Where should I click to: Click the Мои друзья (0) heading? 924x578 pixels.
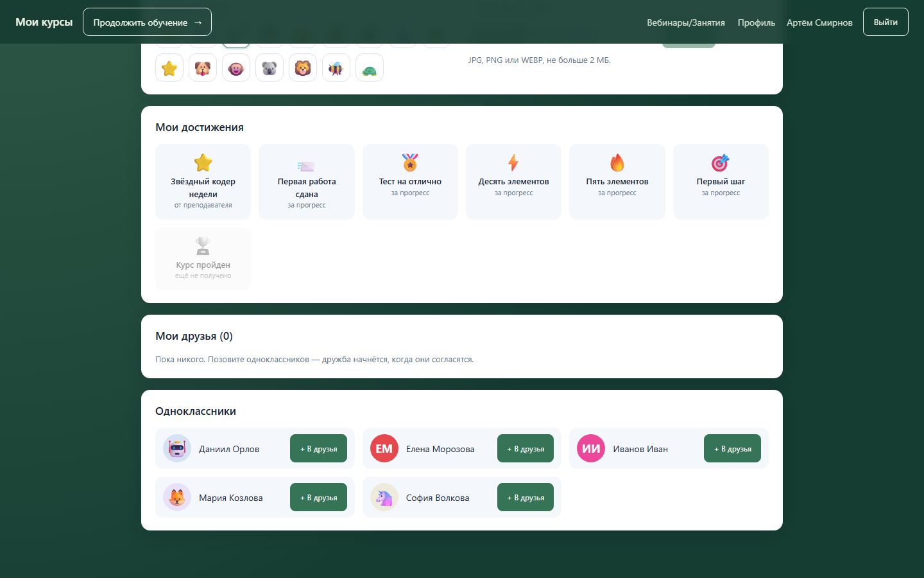(x=194, y=336)
